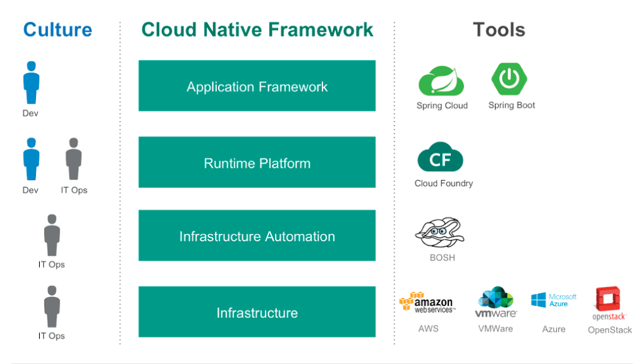
Task: Click the bottom IT Ops person icon
Action: [52, 306]
